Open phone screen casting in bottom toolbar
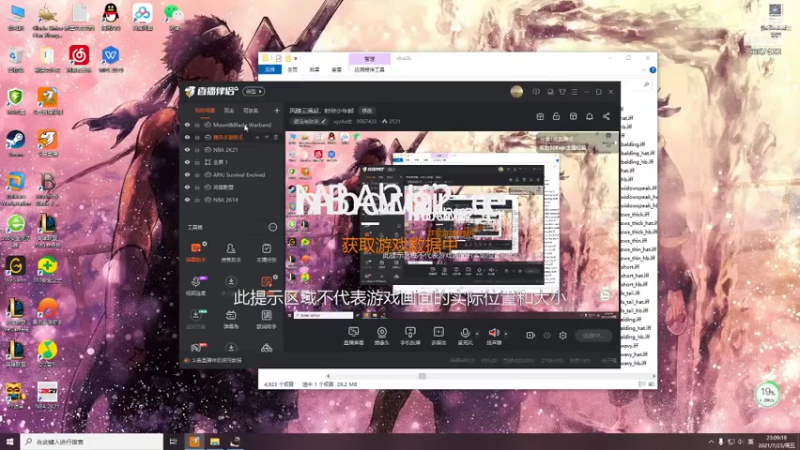 coord(410,336)
